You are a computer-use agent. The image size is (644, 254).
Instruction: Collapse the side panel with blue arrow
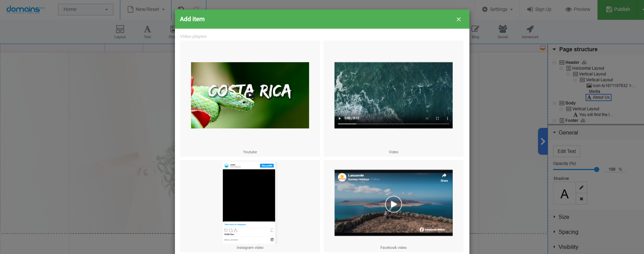coord(543,141)
